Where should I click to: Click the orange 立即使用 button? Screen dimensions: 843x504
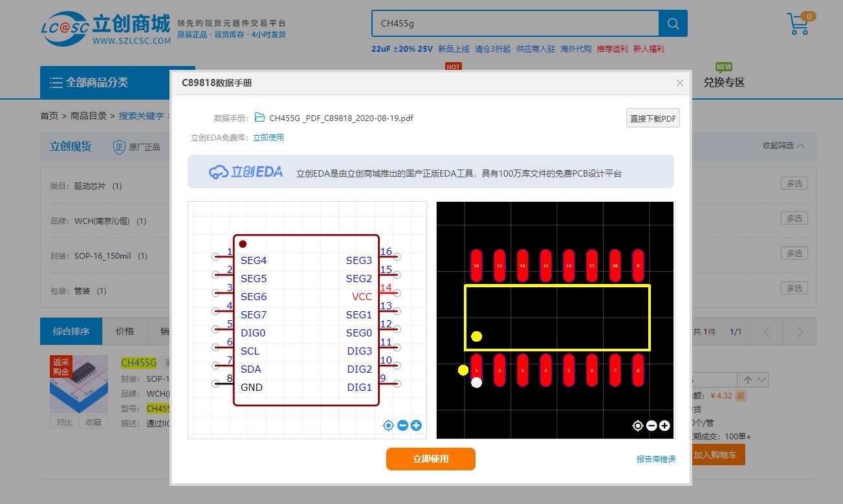point(431,459)
